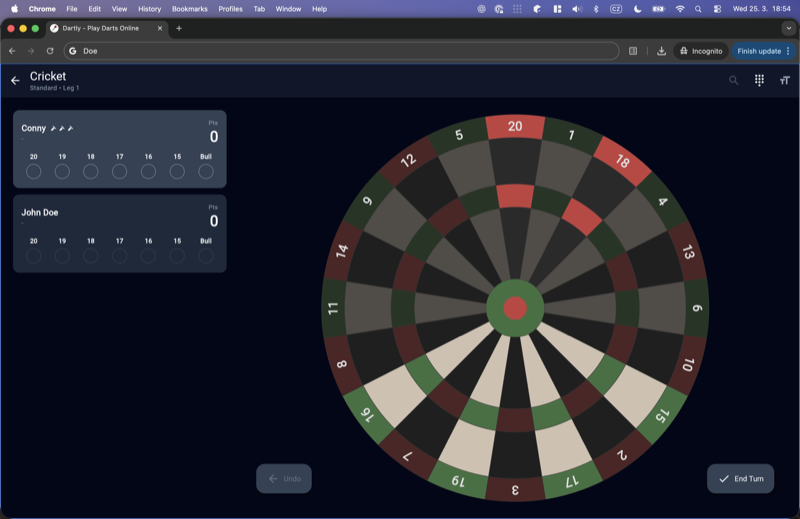Hit the double 3 segment
Viewport: 800px width, 519px height.
(x=515, y=490)
